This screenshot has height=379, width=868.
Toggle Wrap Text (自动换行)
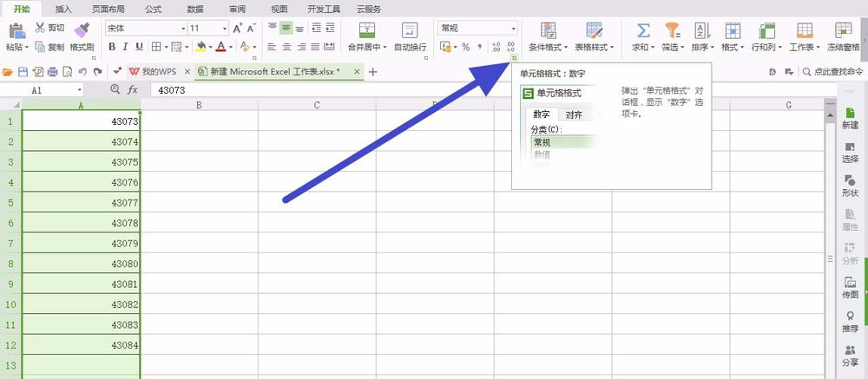click(x=410, y=36)
